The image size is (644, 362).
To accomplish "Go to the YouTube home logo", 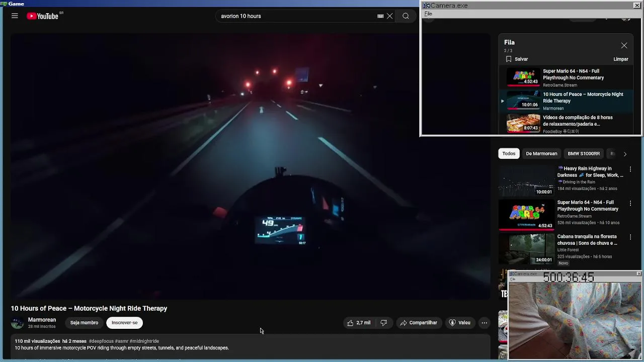I will click(x=43, y=16).
